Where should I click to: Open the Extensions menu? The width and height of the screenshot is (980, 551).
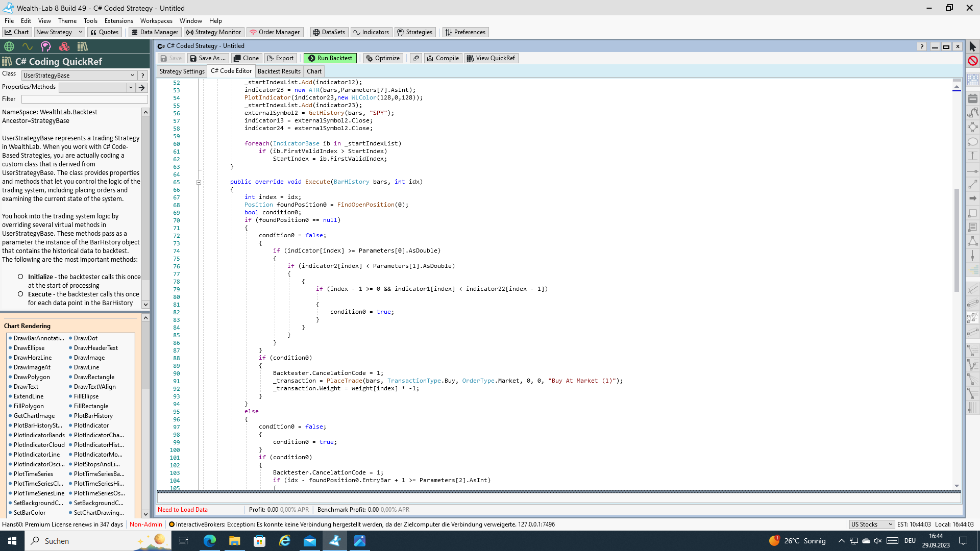pos(118,21)
